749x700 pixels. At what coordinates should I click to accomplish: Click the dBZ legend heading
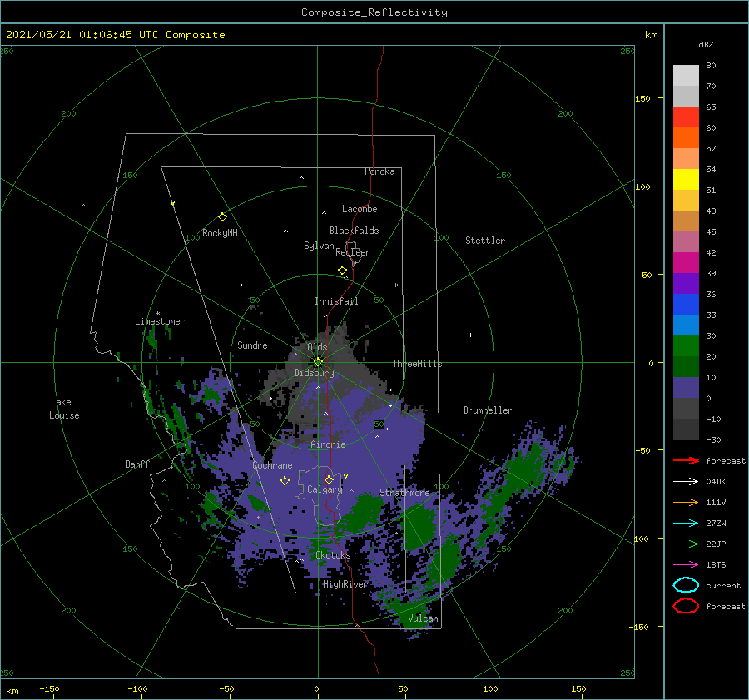(706, 44)
